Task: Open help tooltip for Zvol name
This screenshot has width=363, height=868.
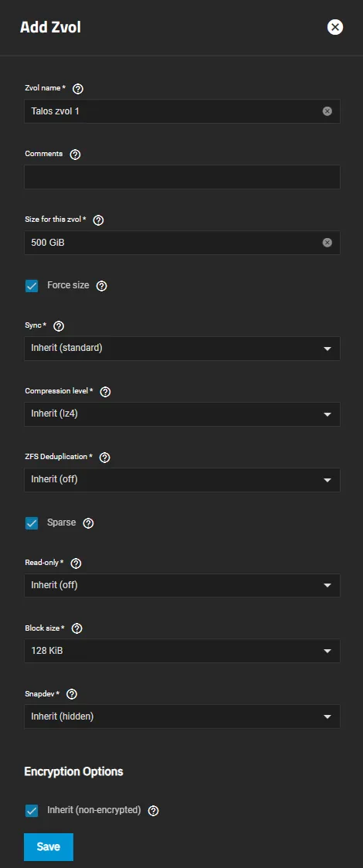Action: point(78,89)
